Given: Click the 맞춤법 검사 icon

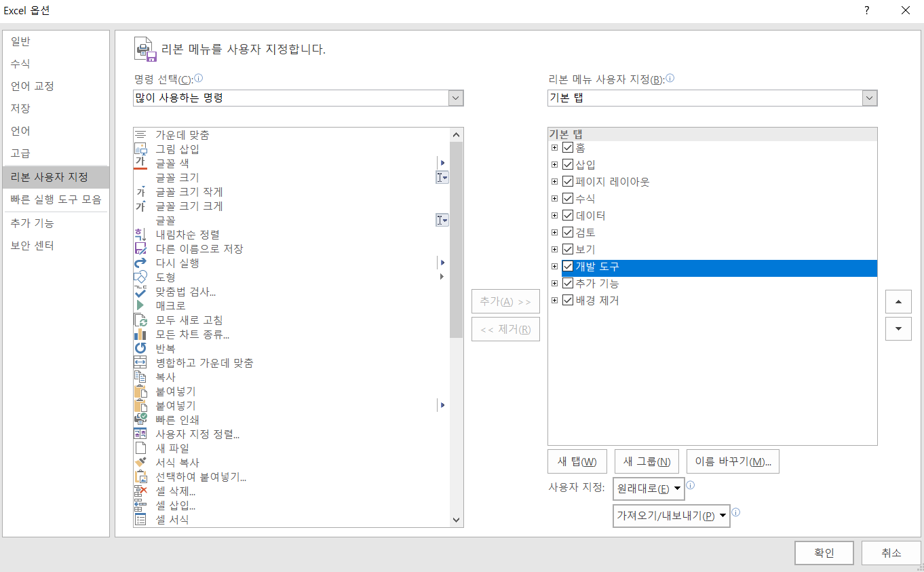Looking at the screenshot, I should [140, 292].
